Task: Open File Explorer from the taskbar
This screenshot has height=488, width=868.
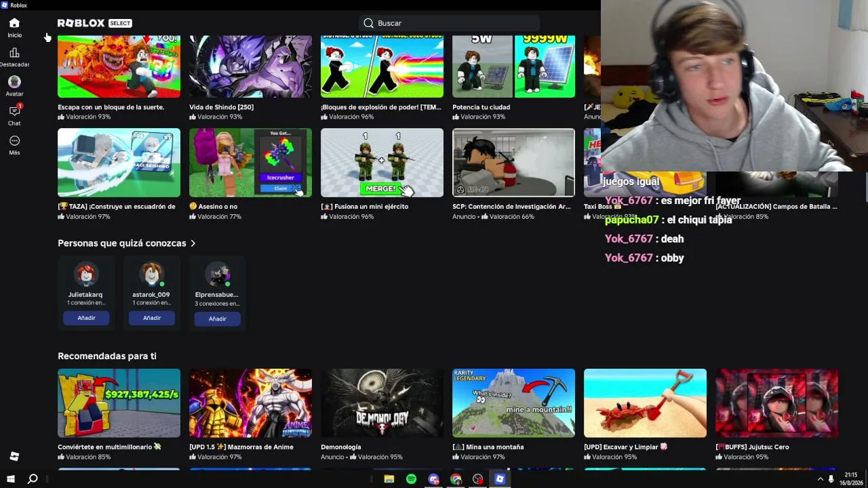Action: click(x=389, y=479)
